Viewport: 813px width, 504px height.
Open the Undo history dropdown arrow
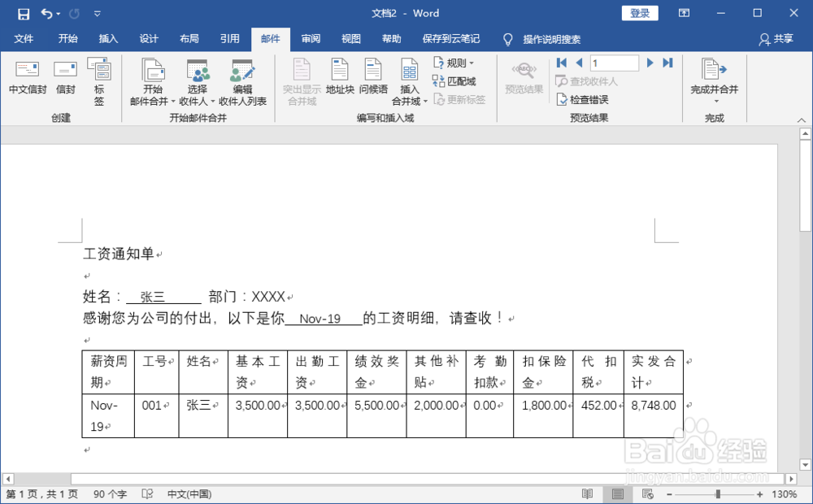58,14
